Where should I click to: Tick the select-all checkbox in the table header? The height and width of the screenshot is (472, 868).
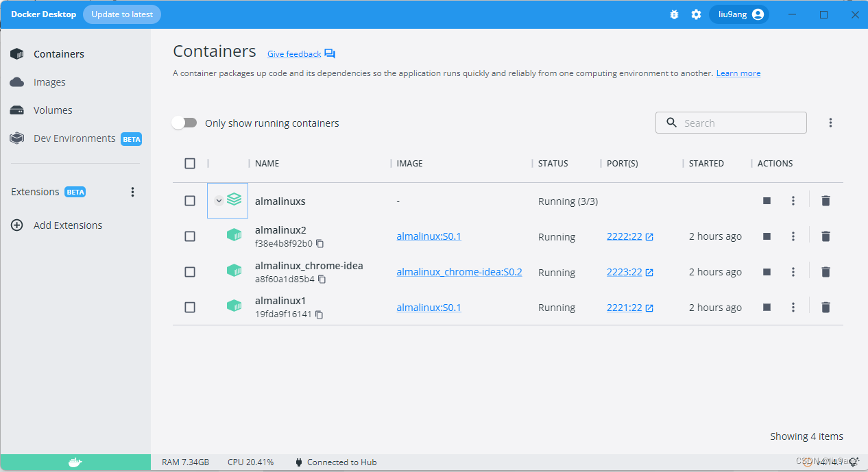[190, 163]
